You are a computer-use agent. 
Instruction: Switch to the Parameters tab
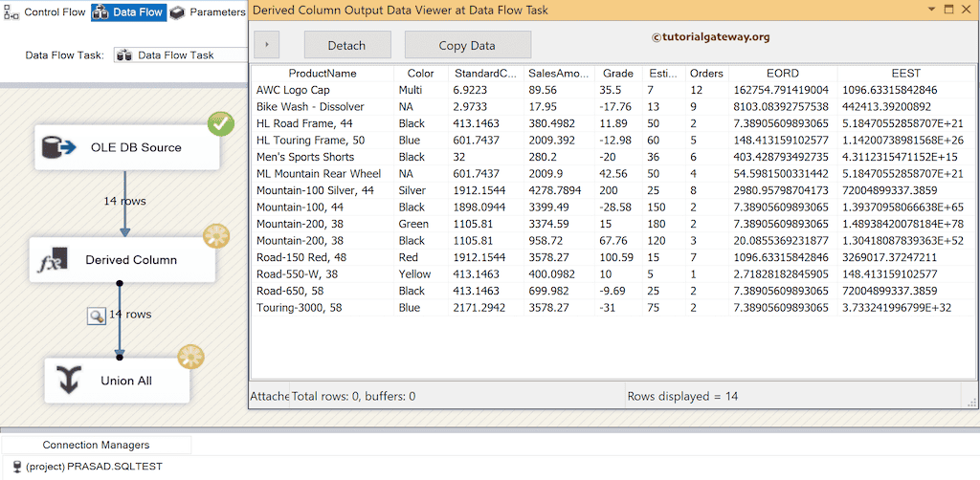[208, 11]
